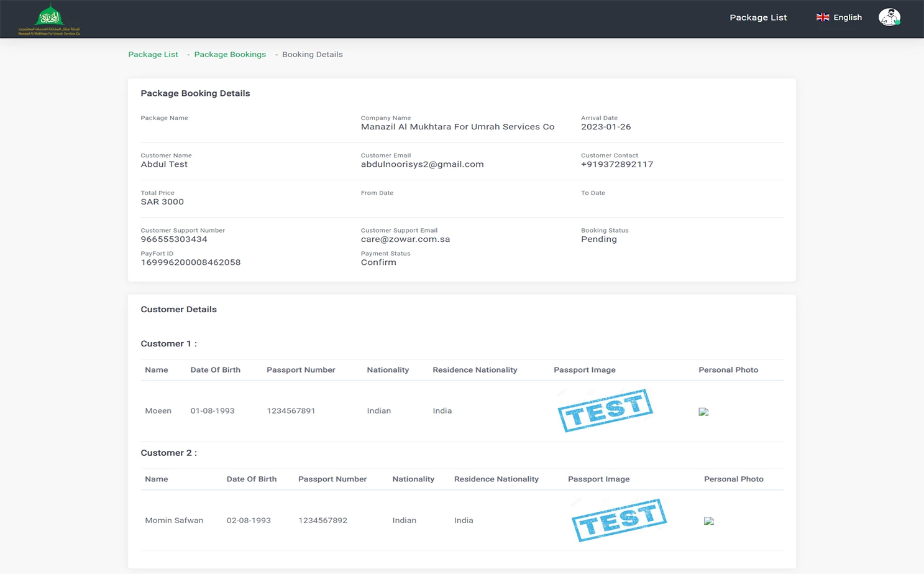The image size is (924, 574).
Task: Click Momin Safwan's broken photo icon
Action: 708,521
